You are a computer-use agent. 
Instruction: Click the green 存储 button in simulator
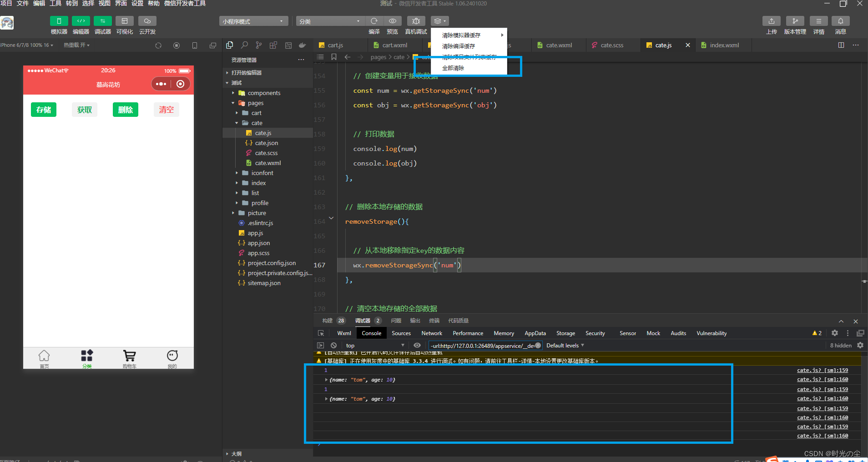[x=44, y=110]
